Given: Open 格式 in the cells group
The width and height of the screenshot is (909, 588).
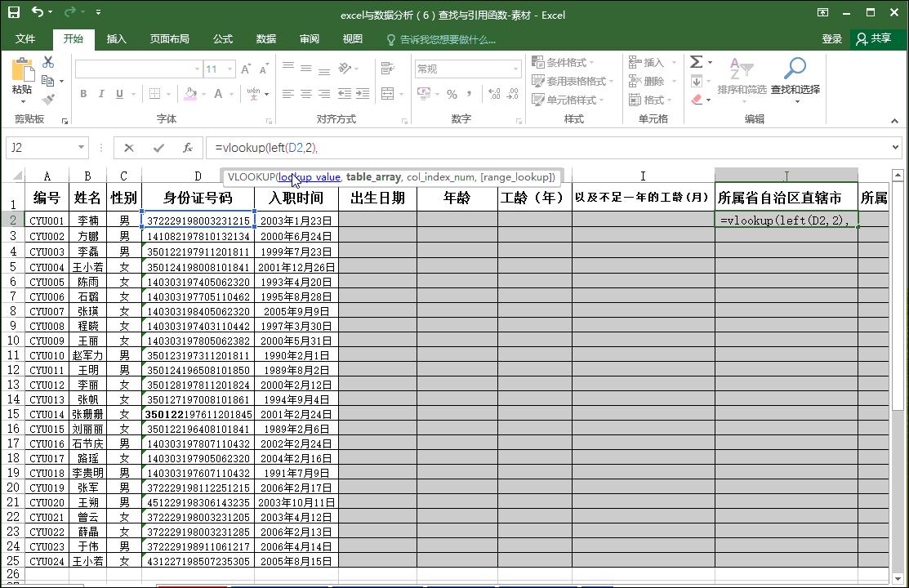Looking at the screenshot, I should 650,100.
